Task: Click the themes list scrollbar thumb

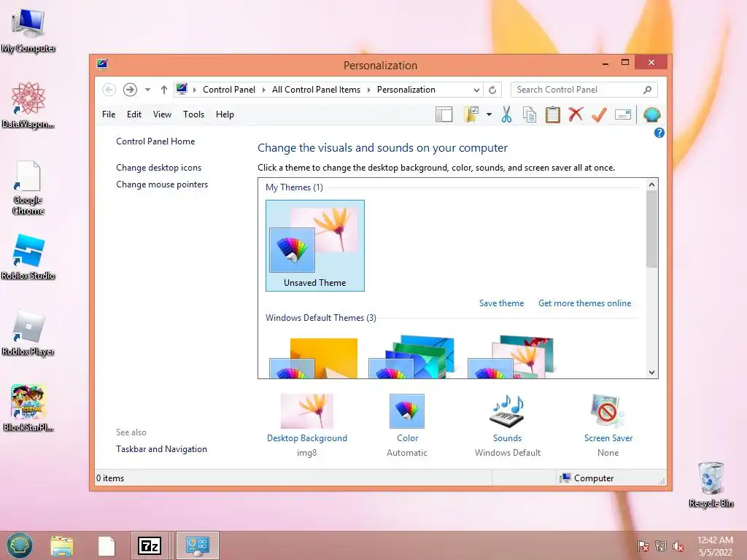Action: (x=651, y=229)
